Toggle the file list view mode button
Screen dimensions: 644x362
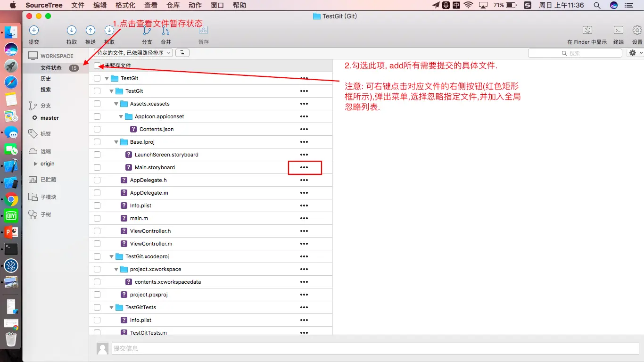(183, 53)
